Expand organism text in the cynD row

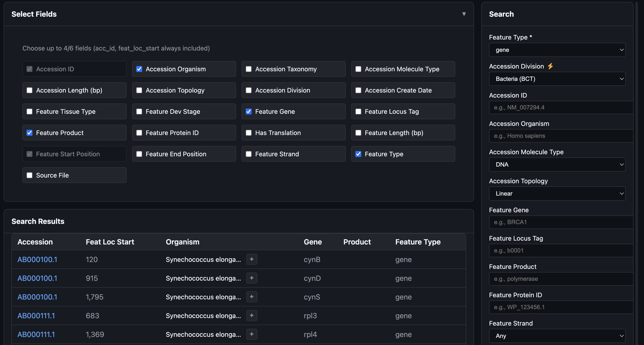(252, 278)
